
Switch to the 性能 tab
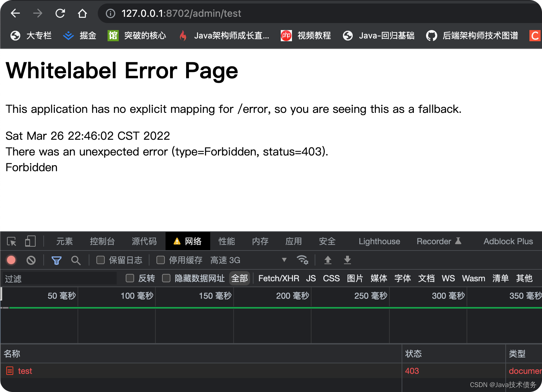227,241
